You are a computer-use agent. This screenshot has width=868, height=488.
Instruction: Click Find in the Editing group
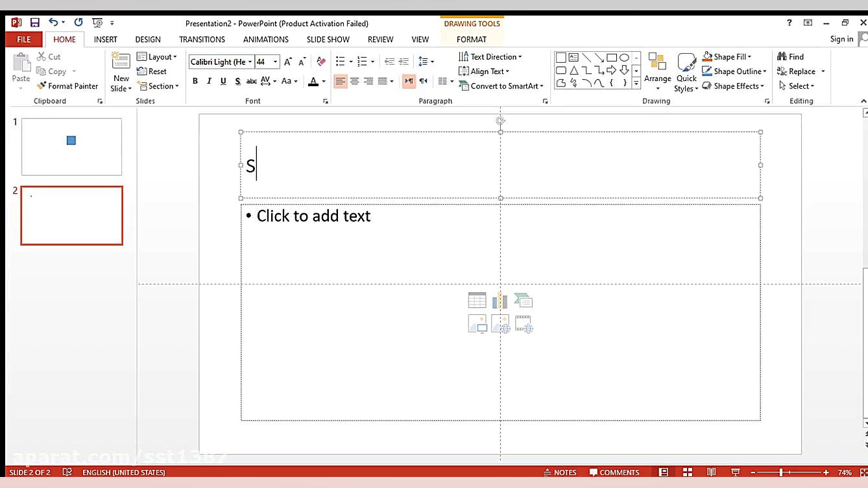[x=791, y=56]
